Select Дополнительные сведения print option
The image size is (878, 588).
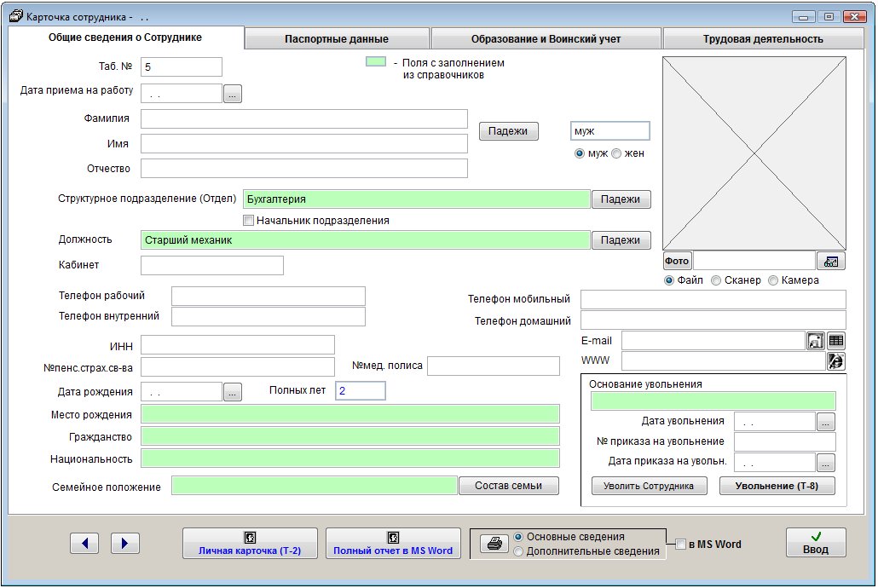pos(518,551)
